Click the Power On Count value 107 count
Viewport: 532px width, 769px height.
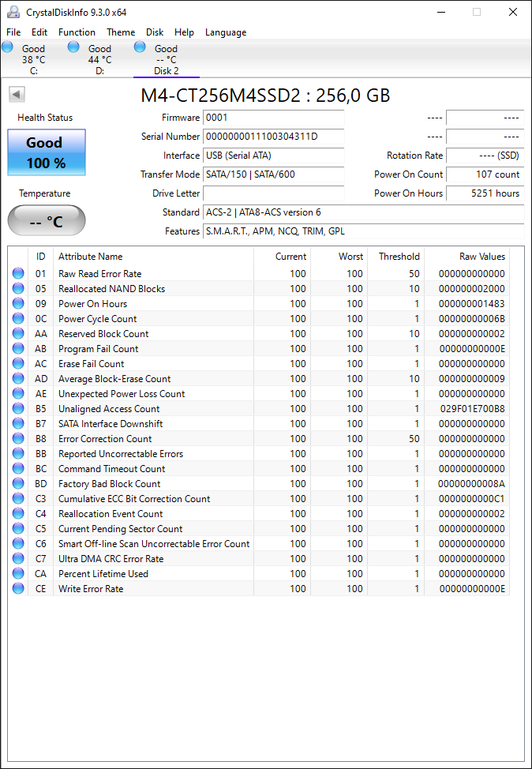point(485,174)
